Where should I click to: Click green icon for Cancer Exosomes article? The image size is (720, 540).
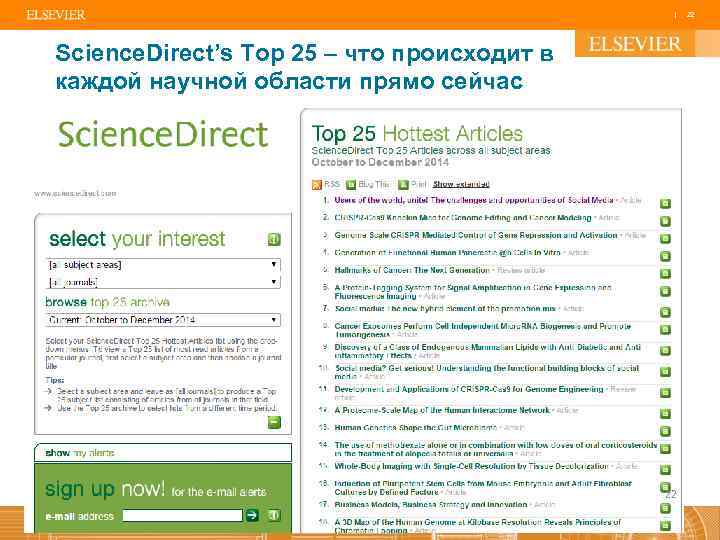pos(665,330)
